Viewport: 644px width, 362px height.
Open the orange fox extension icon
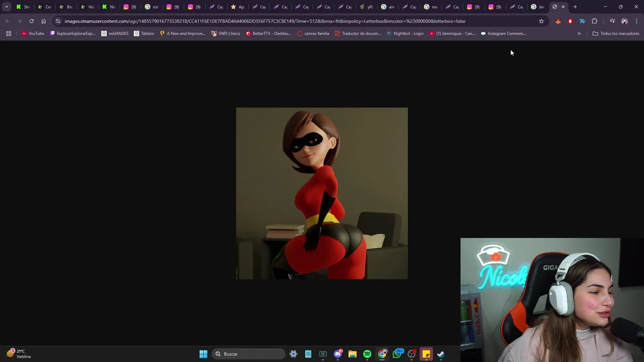pyautogui.click(x=558, y=21)
